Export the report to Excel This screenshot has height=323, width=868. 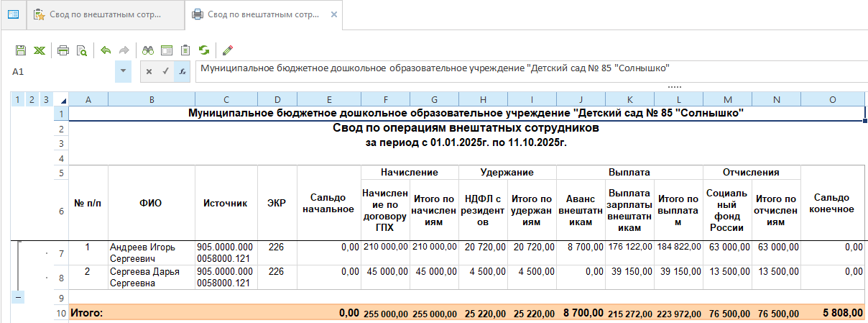39,50
